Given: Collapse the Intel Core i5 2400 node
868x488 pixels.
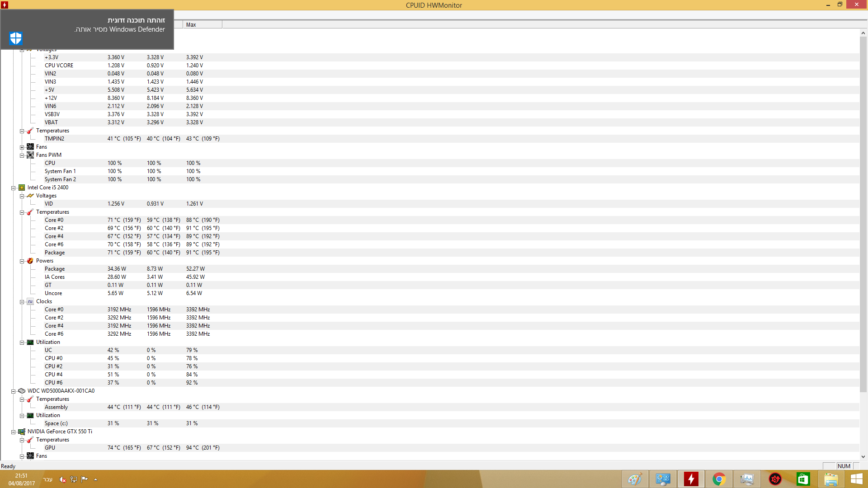Looking at the screenshot, I should click(14, 187).
